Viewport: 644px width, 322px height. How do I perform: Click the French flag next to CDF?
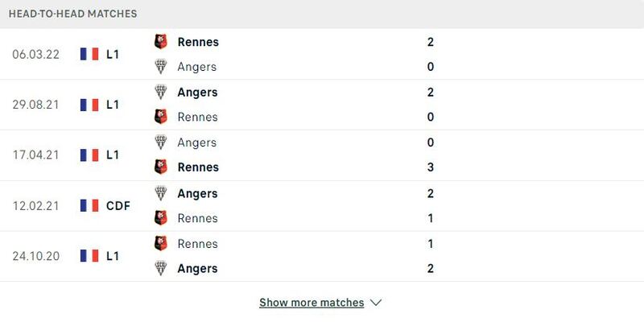click(x=89, y=205)
